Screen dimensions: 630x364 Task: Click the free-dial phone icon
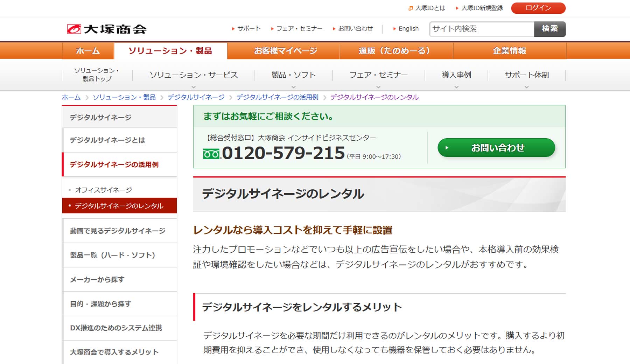[x=211, y=154]
